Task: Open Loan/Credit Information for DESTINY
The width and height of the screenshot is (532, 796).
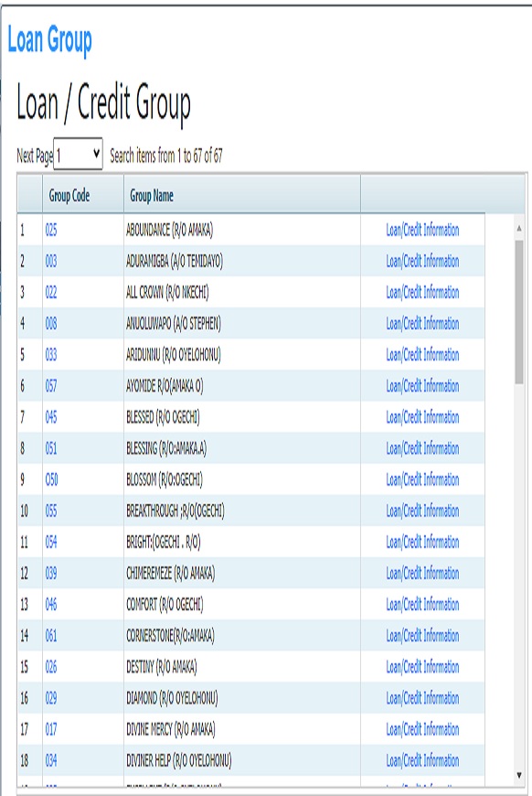Action: click(422, 667)
